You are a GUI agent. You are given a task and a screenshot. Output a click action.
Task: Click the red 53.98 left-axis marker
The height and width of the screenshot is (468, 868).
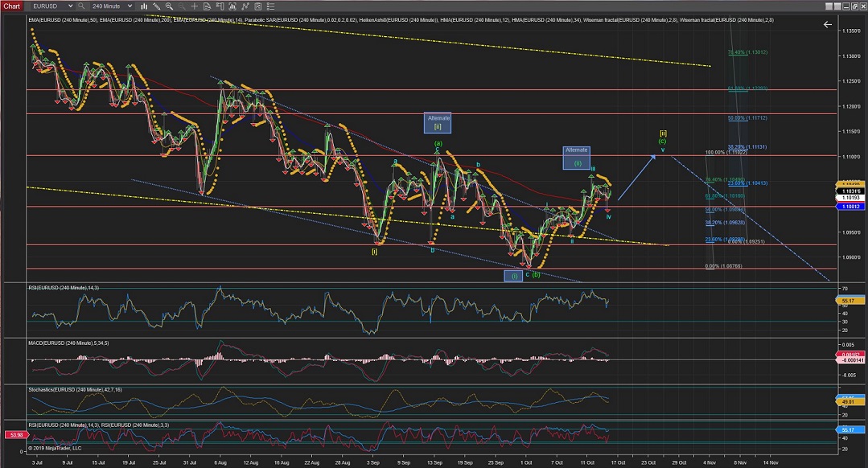tap(15, 435)
